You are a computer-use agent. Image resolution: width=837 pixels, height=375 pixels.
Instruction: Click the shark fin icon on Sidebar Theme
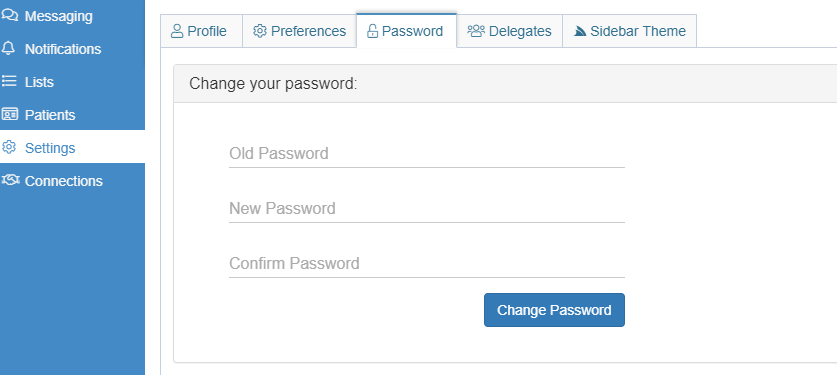pyautogui.click(x=580, y=31)
